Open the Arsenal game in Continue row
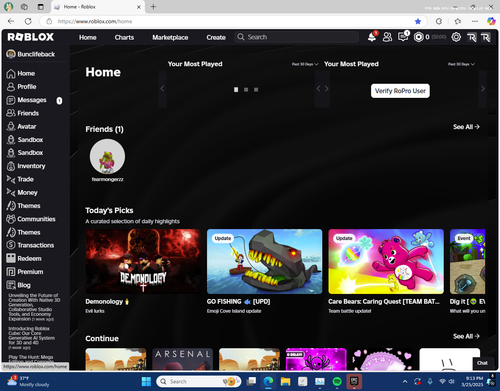500x391 pixels. [x=182, y=359]
